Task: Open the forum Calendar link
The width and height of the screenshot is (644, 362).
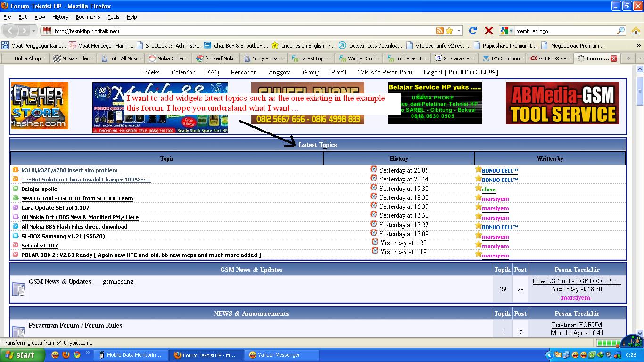Action: click(183, 72)
